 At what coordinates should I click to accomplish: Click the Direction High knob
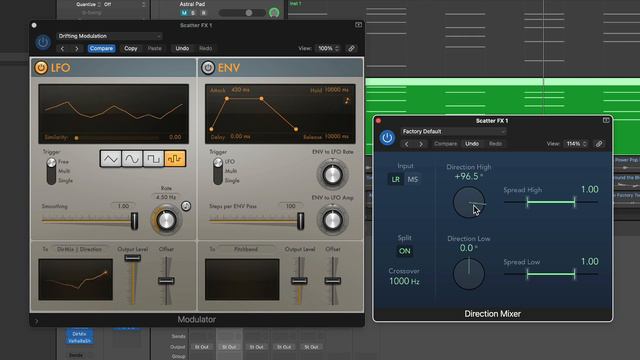coord(469,202)
